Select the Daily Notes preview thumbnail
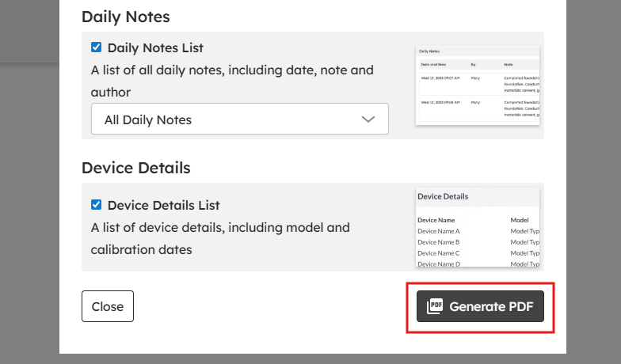Viewport: 621px width, 364px height. pos(478,85)
